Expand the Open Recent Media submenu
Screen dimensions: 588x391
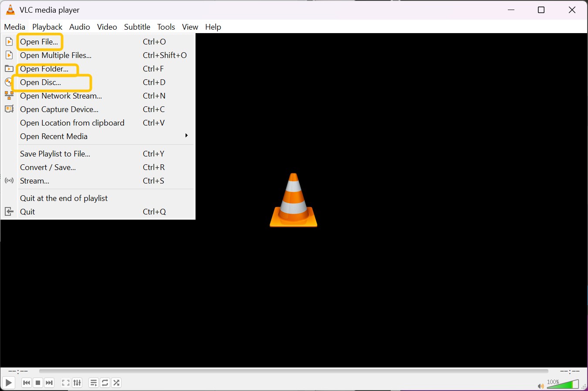54,136
